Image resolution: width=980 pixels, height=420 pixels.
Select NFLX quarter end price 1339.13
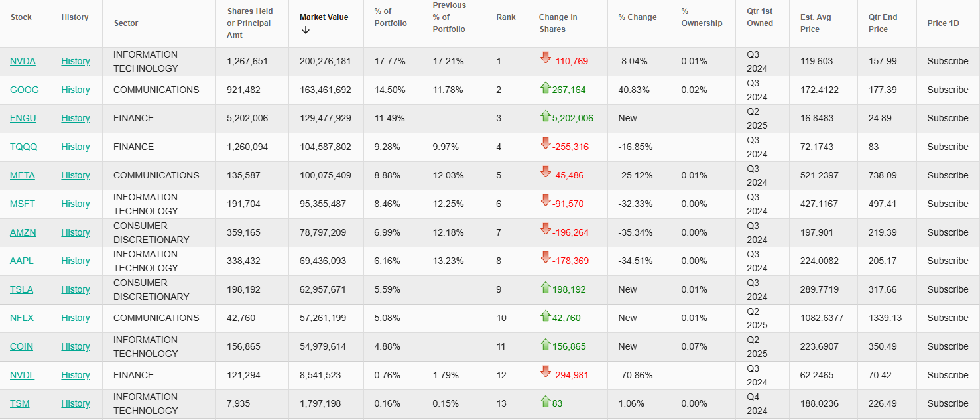tap(886, 318)
